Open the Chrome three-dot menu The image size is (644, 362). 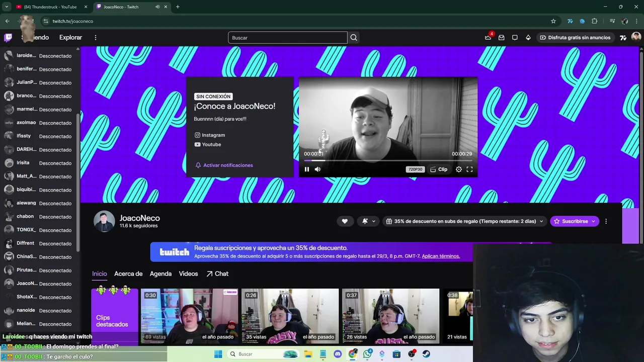(637, 21)
